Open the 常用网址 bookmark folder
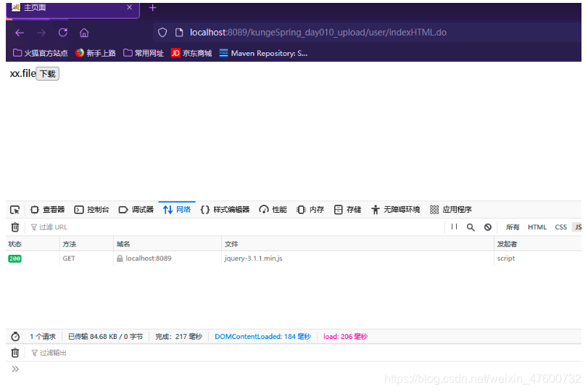Image resolution: width=588 pixels, height=392 pixels. point(144,53)
